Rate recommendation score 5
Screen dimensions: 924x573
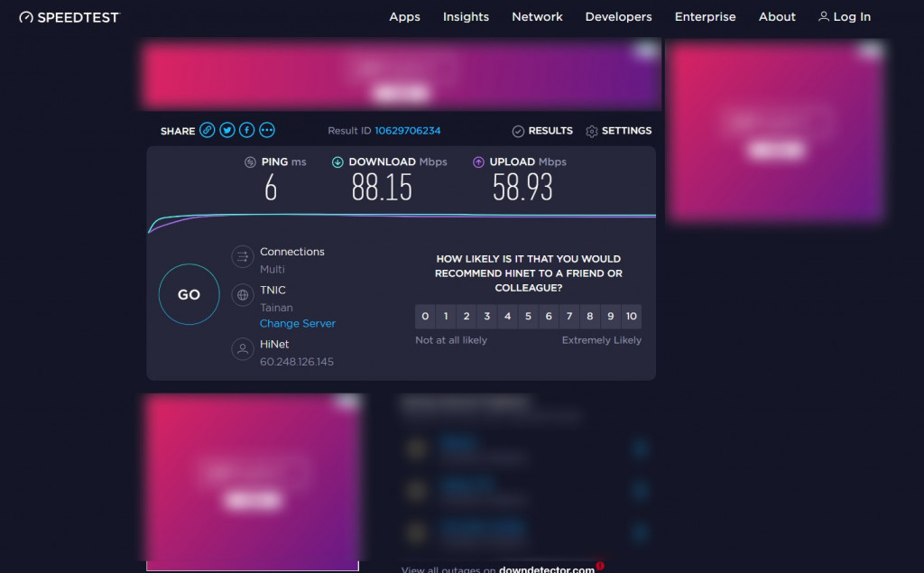point(528,317)
